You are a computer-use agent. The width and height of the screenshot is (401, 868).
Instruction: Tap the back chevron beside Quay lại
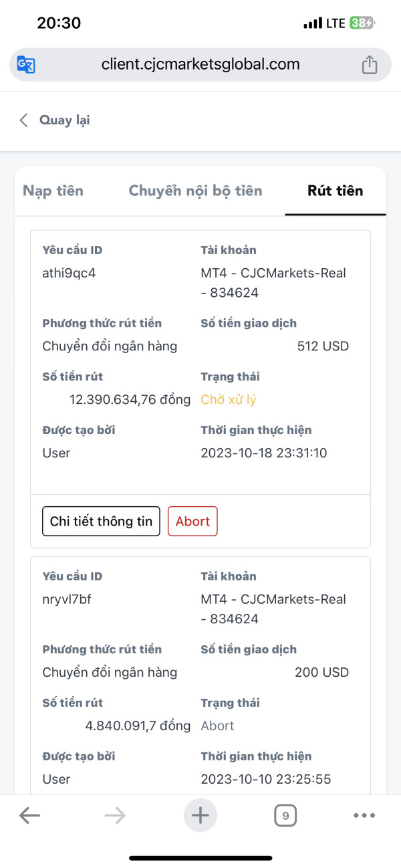click(24, 120)
